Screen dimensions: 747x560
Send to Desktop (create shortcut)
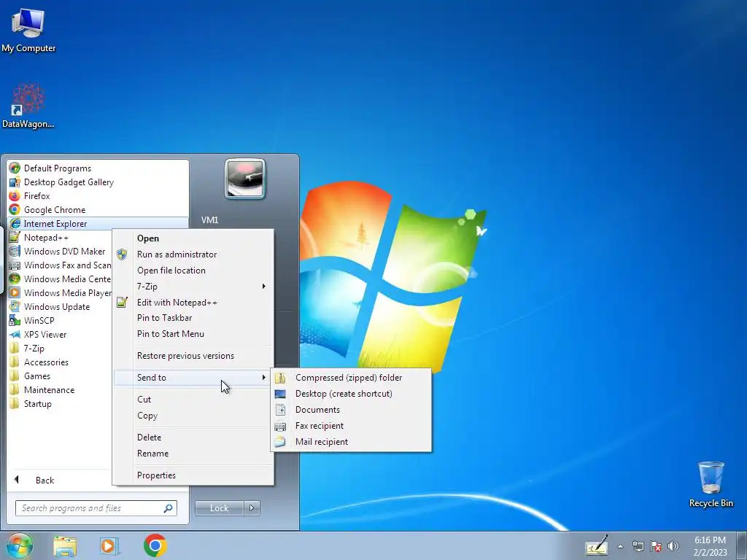[351, 393]
